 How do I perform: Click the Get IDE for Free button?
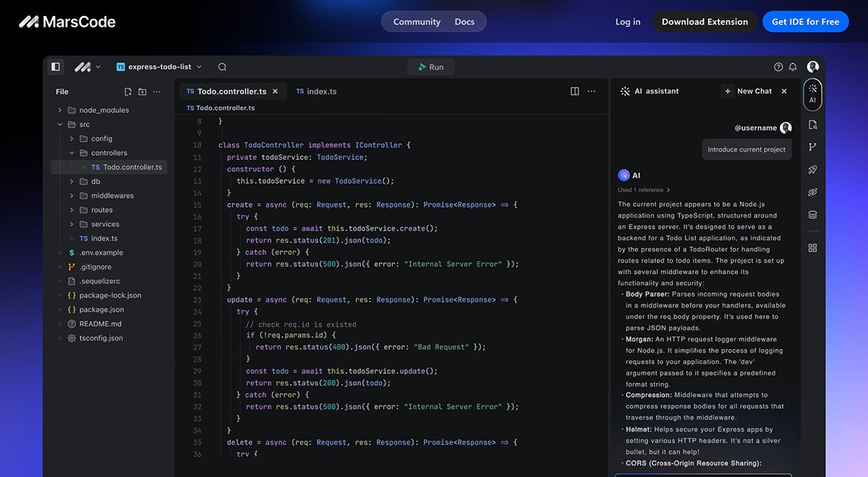[x=805, y=22]
